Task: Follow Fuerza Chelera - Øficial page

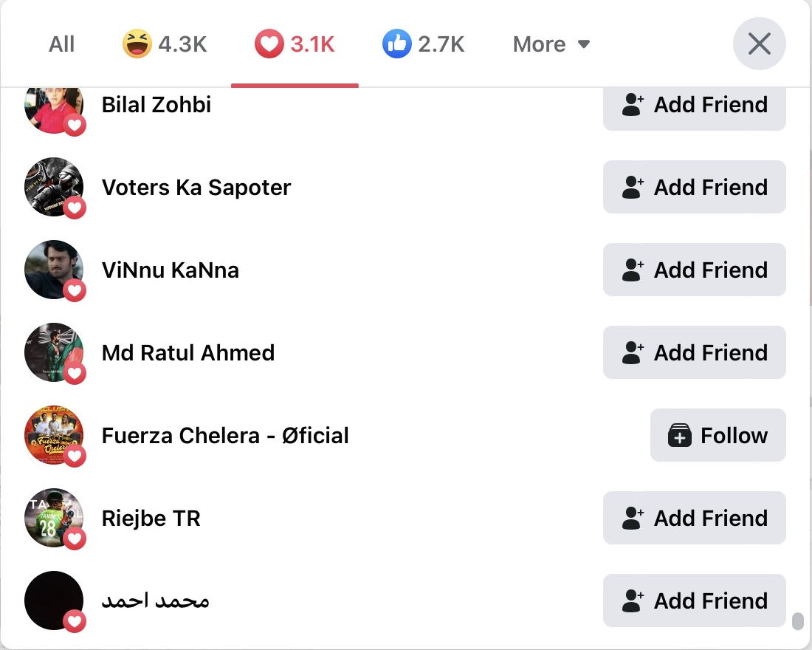Action: [x=718, y=435]
